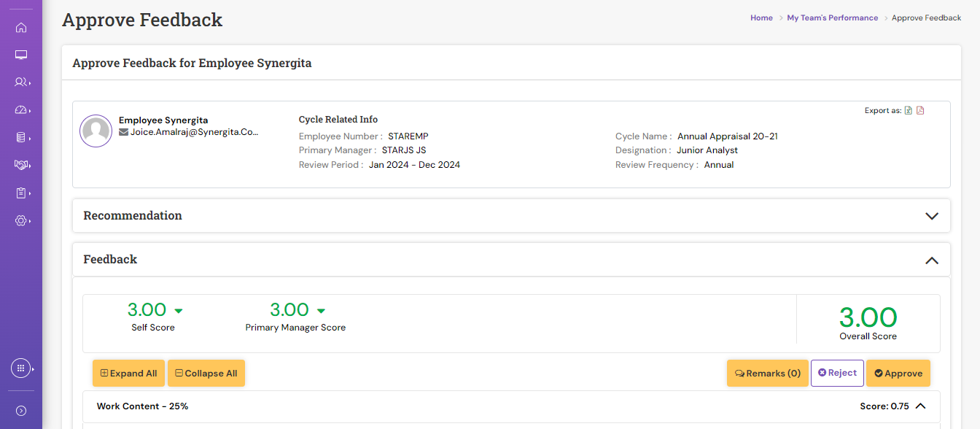Viewport: 980px width, 429px height.
Task: Open the monitor icon in the sidebar
Action: (x=20, y=55)
